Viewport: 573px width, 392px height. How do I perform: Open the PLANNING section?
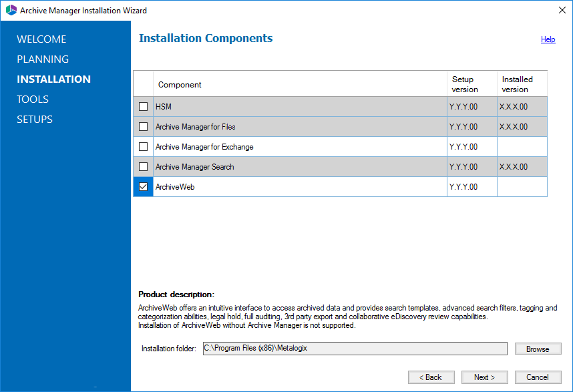pyautogui.click(x=43, y=59)
